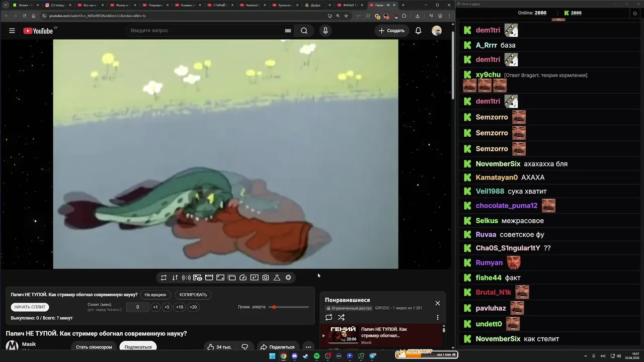The image size is (644, 362).
Task: Click the split minutes input field
Action: pos(137,307)
